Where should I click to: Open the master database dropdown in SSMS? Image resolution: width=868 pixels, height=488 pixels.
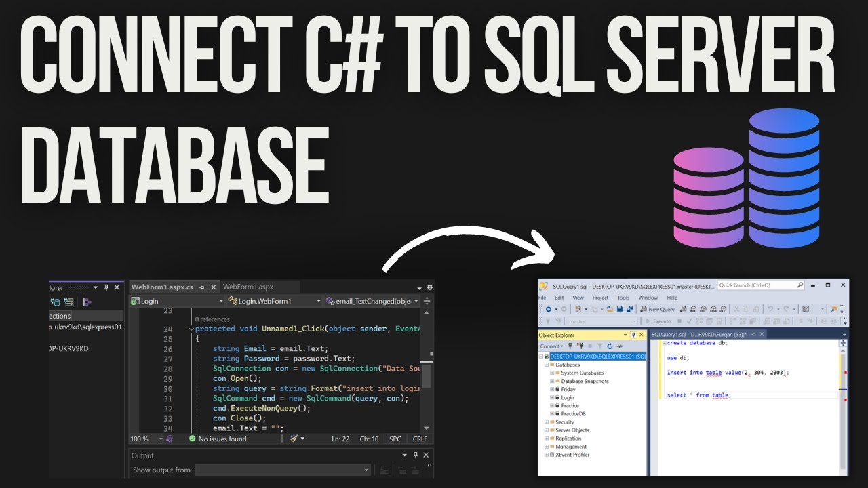coord(602,321)
